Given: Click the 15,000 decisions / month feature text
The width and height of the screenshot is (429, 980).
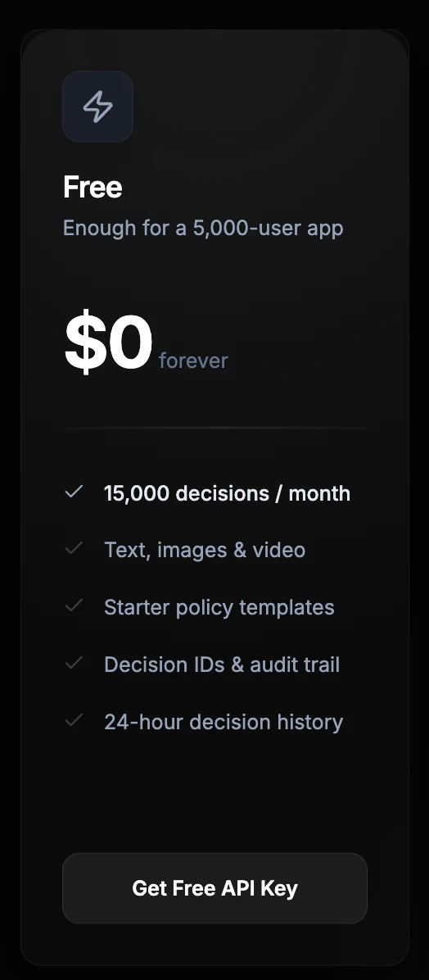Looking at the screenshot, I should (x=228, y=493).
